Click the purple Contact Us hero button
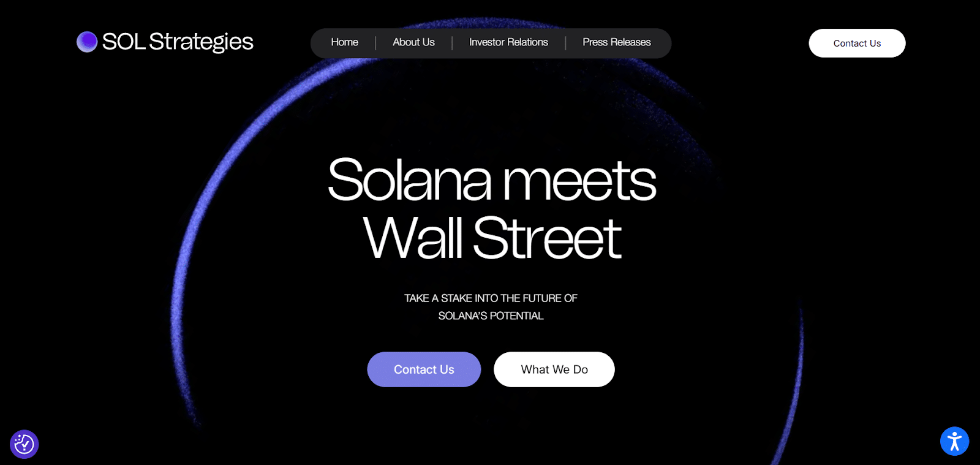 tap(424, 369)
